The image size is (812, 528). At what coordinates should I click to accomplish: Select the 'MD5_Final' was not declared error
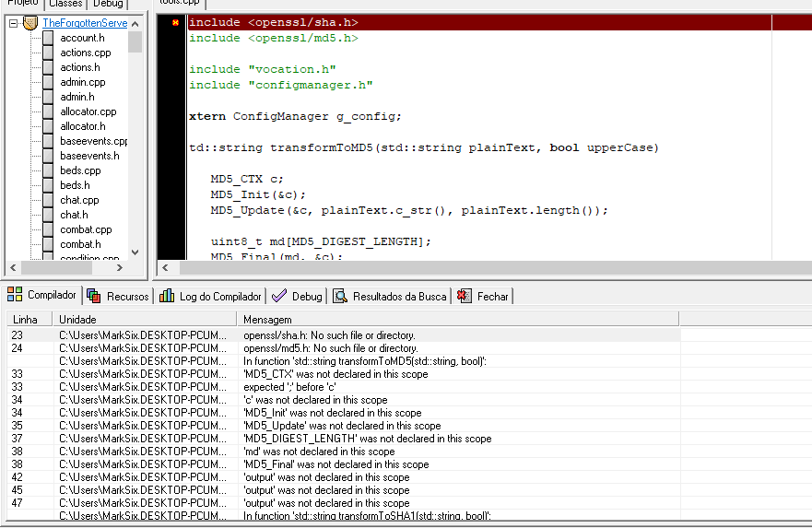pos(344,464)
